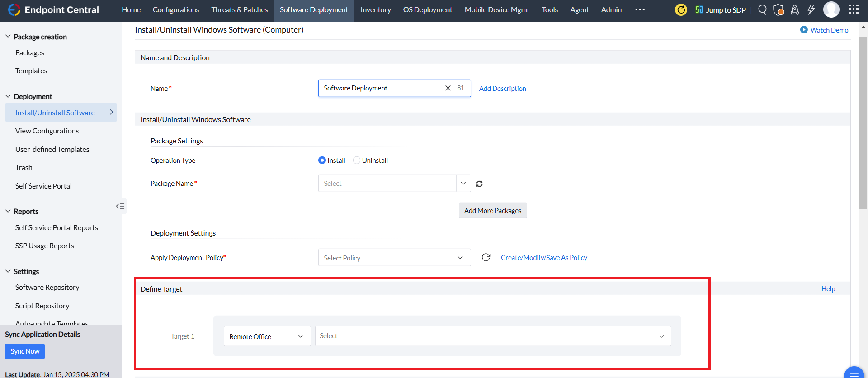Image resolution: width=868 pixels, height=378 pixels.
Task: Open View Configurations in sidebar
Action: point(47,131)
